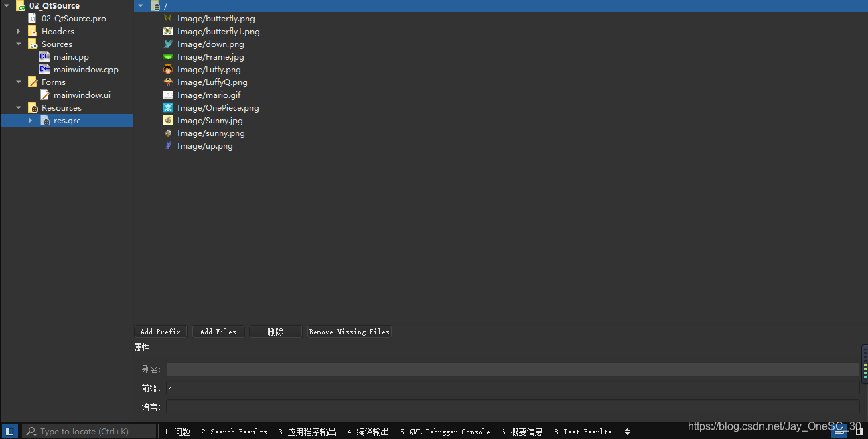Click the mario.gif thumbnail icon
This screenshot has height=439, width=868.
pos(168,95)
